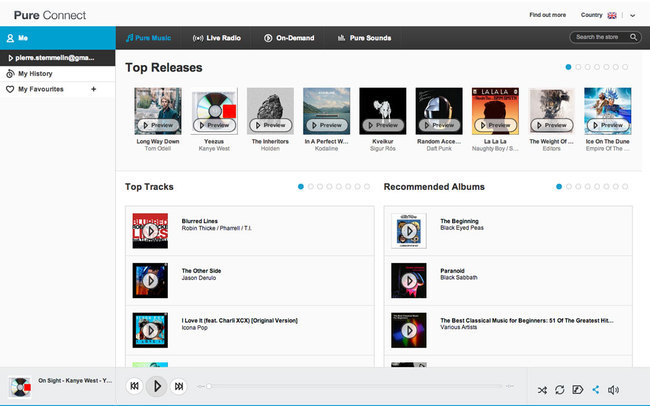Click the share icon in the player bar
650x406 pixels.
[596, 389]
